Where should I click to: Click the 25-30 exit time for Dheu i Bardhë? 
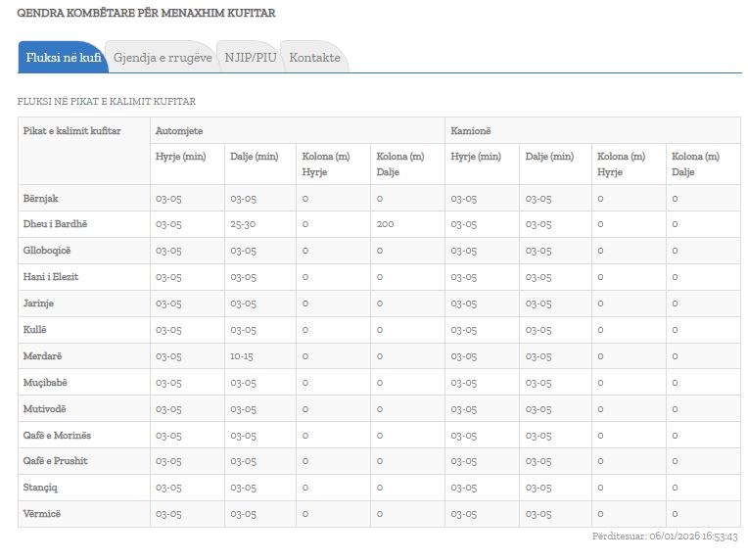point(243,224)
